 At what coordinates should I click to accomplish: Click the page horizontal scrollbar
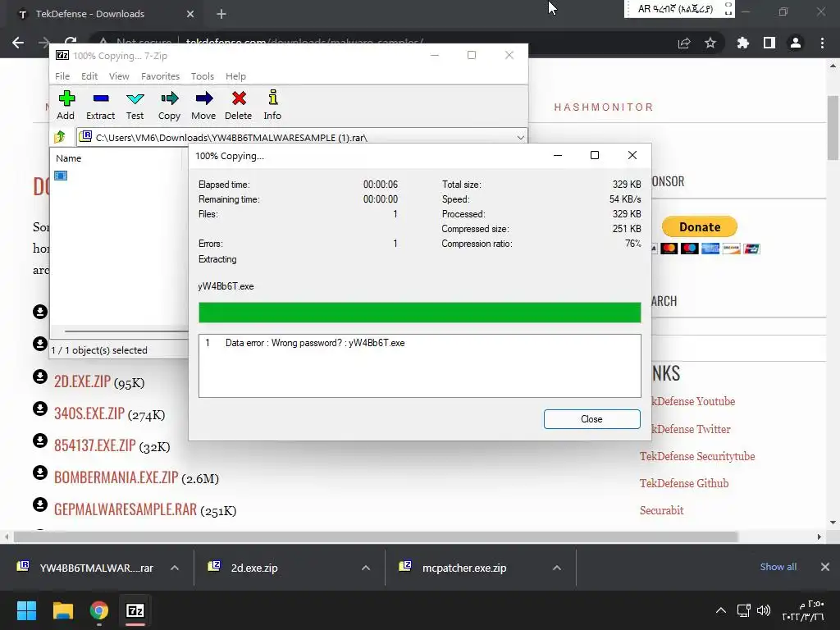pyautogui.click(x=376, y=536)
